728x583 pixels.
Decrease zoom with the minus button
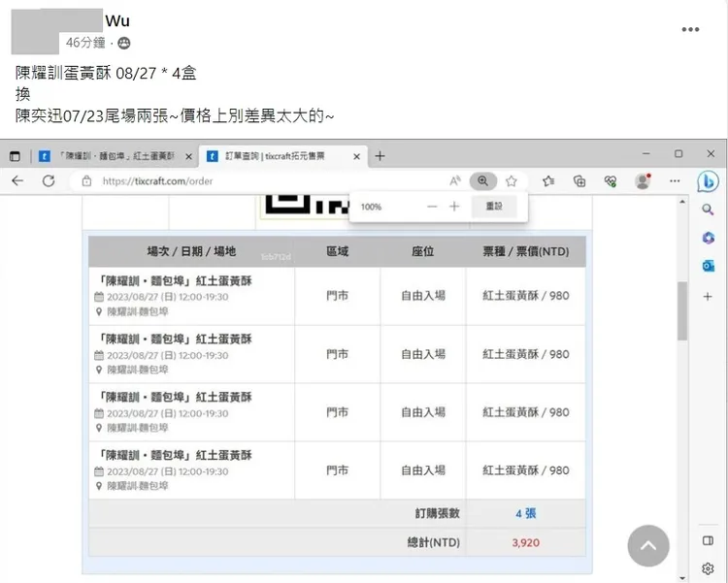(432, 207)
